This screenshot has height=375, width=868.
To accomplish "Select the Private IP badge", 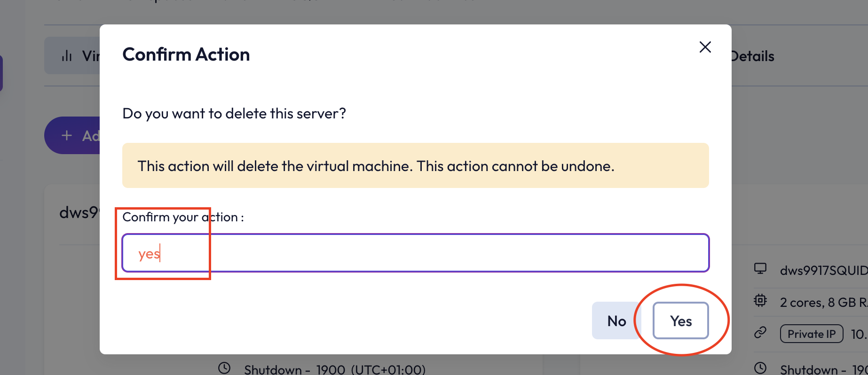I will [x=812, y=334].
